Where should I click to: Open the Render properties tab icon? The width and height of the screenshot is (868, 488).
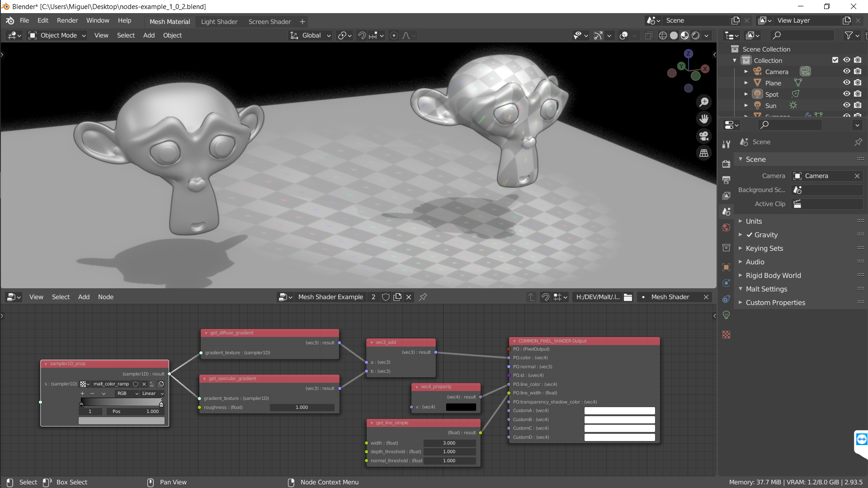pos(726,164)
